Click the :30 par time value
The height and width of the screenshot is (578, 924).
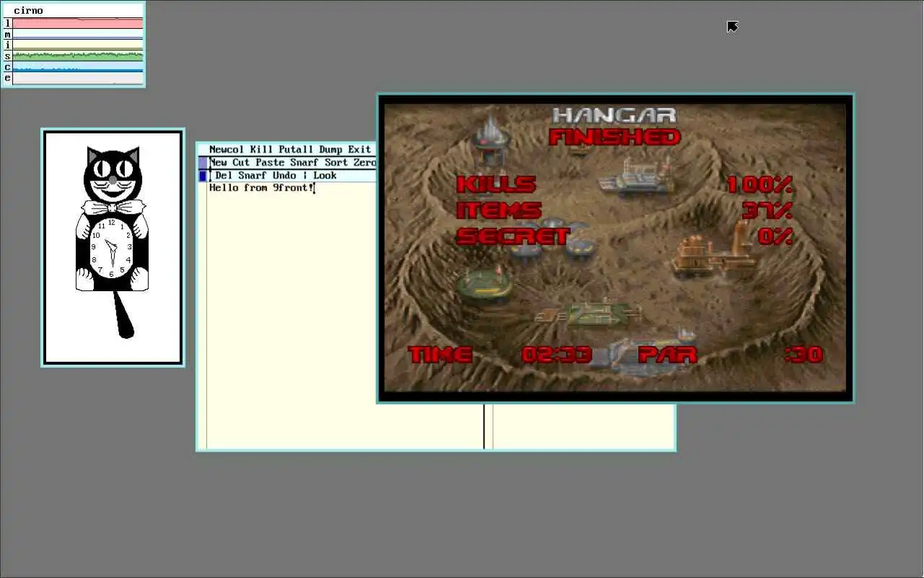803,354
